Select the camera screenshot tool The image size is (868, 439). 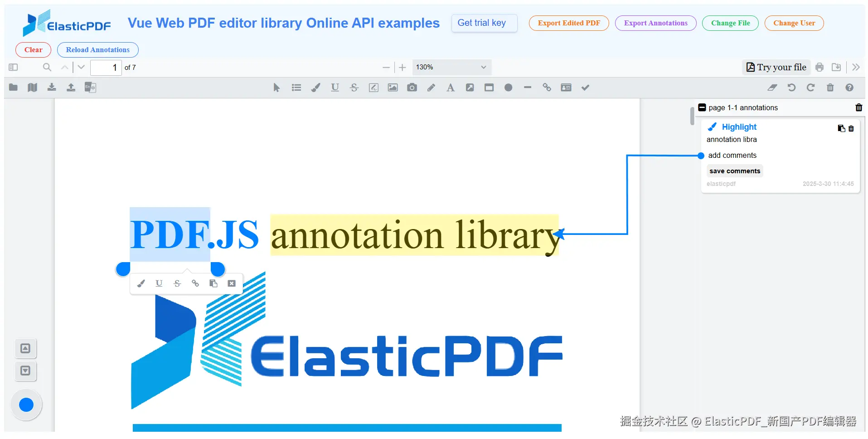coord(412,88)
